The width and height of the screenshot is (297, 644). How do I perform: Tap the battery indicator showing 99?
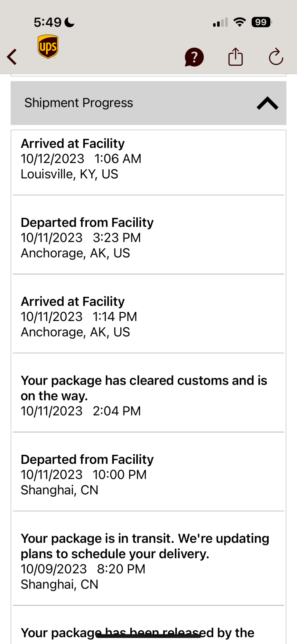[x=261, y=22]
